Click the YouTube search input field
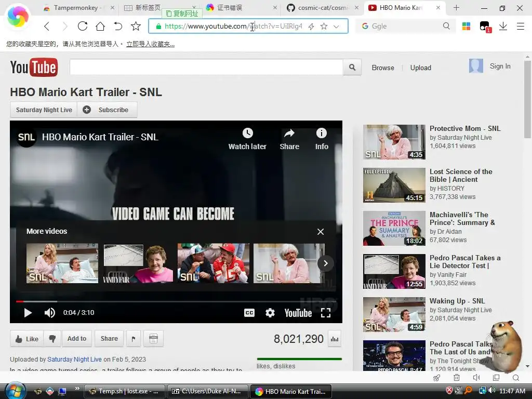Screen dimensions: 532x399 [206, 67]
